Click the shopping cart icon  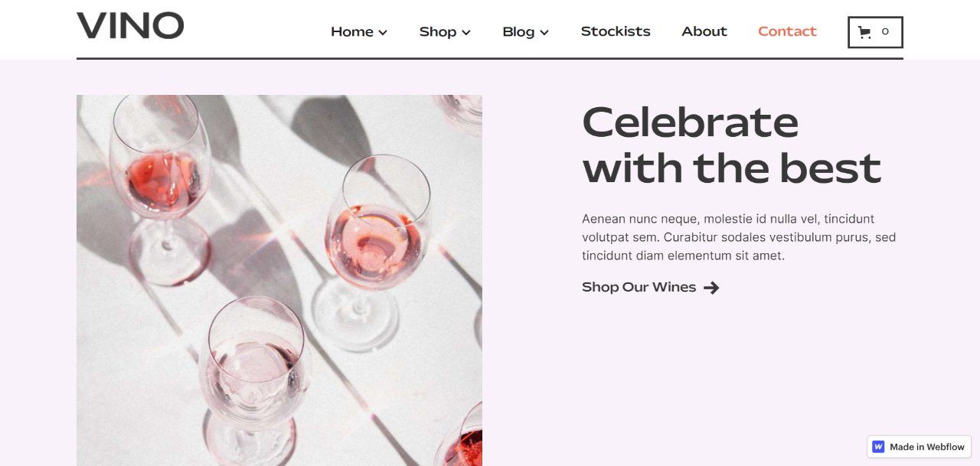click(x=864, y=31)
